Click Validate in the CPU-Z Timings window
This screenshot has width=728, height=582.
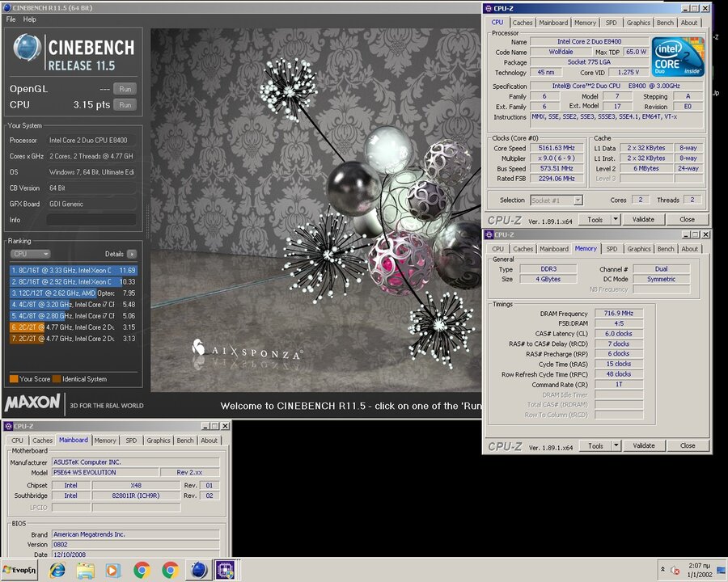pos(644,445)
